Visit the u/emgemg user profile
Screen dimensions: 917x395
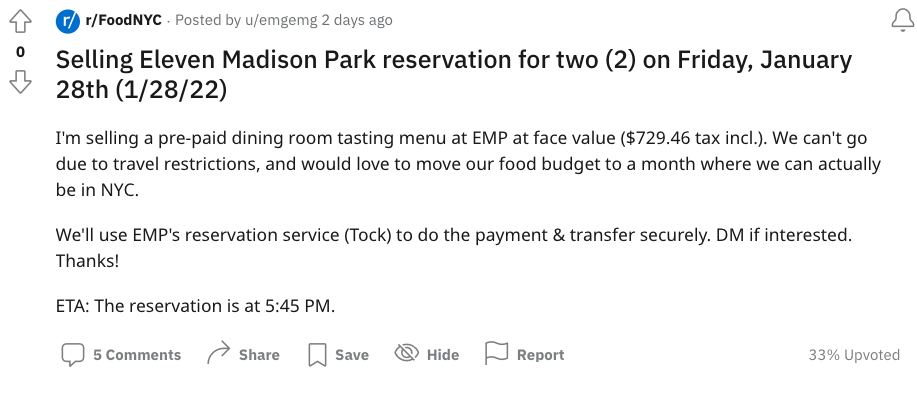pos(280,20)
